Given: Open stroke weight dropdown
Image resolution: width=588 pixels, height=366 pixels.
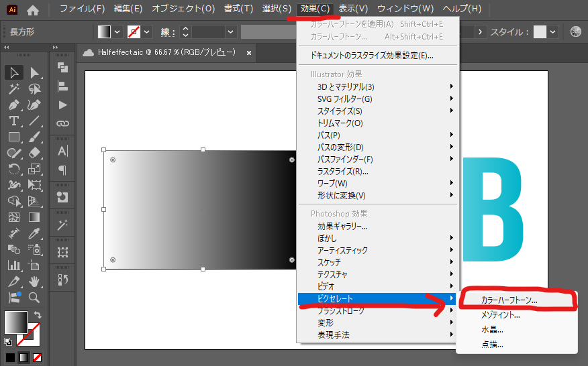Looking at the screenshot, I should click(231, 32).
